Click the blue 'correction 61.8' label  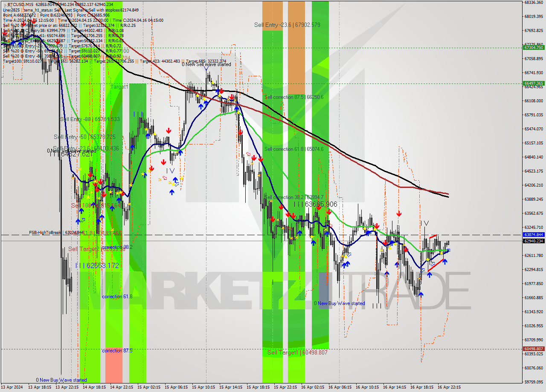117,296
